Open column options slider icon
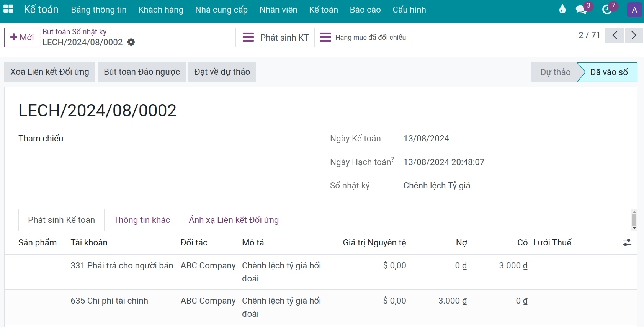 click(627, 242)
